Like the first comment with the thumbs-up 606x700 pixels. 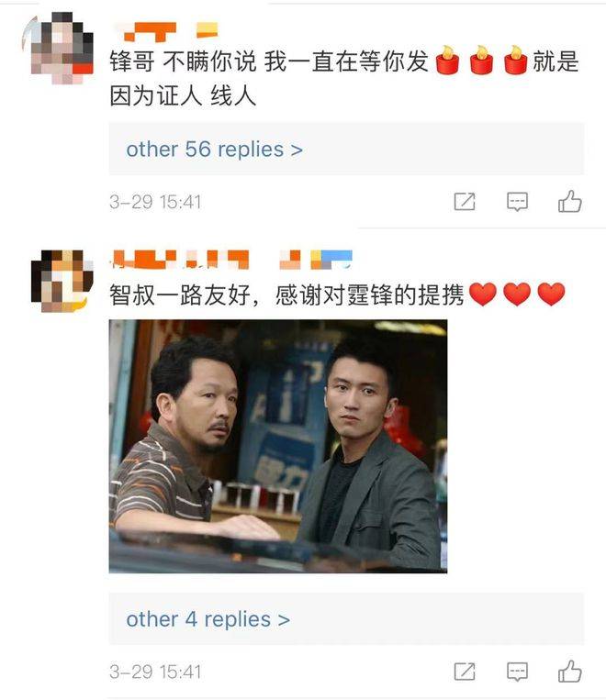570,201
